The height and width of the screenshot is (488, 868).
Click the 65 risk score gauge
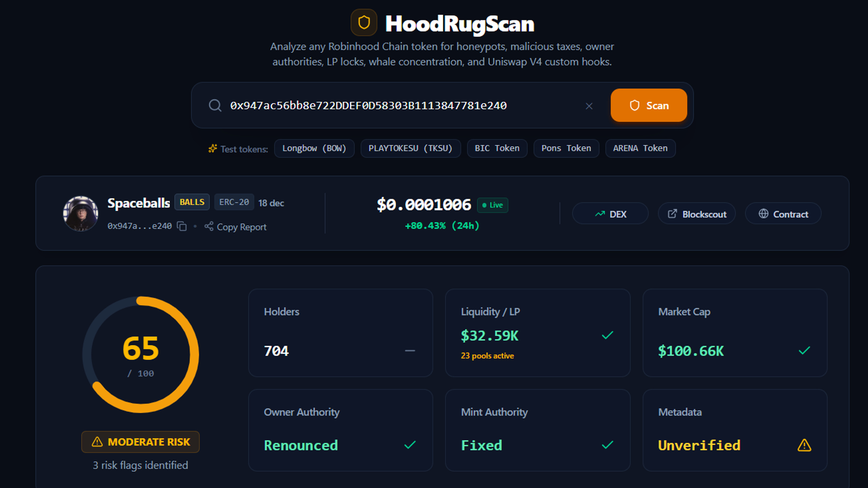coord(141,354)
